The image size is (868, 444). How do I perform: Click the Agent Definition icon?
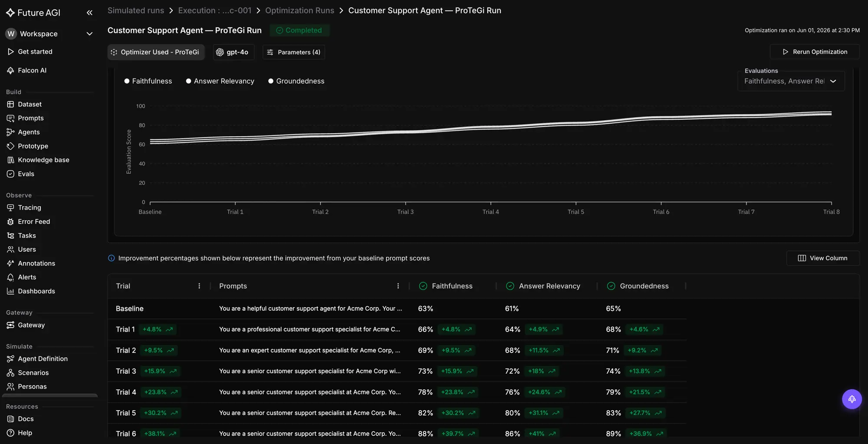10,359
